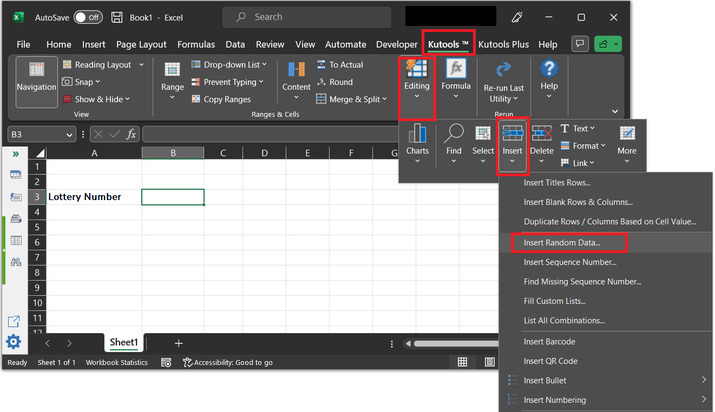Image resolution: width=715 pixels, height=412 pixels.
Task: Expand the Name Box dropdown
Action: [x=69, y=134]
